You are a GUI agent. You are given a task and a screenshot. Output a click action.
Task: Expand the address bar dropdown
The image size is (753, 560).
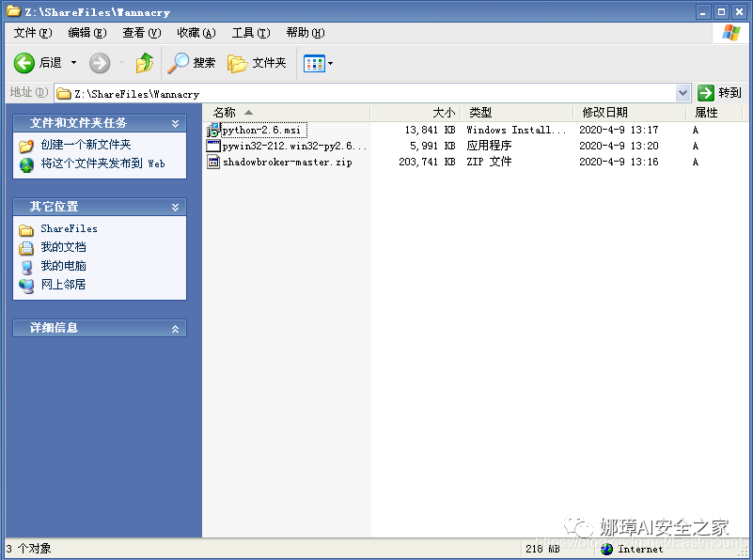(682, 93)
